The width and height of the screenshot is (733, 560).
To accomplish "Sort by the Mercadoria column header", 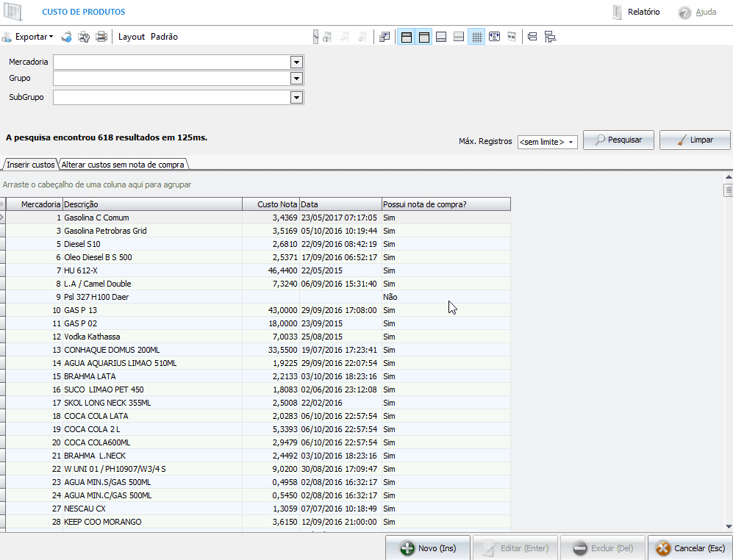I will (x=34, y=204).
